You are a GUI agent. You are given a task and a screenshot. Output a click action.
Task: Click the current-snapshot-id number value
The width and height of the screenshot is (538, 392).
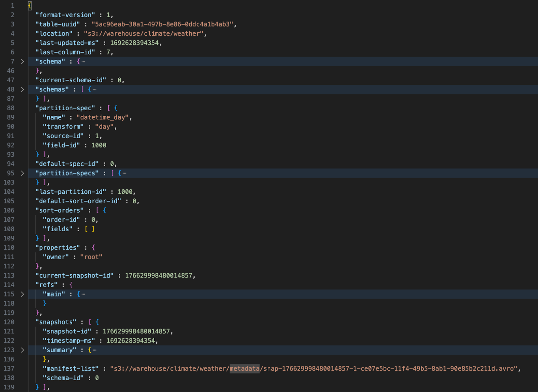[x=158, y=275]
